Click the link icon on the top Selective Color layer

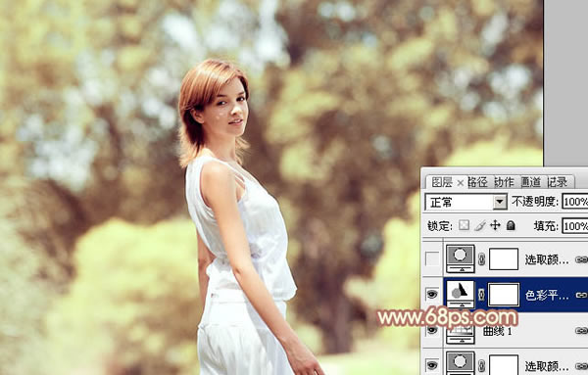tap(481, 258)
